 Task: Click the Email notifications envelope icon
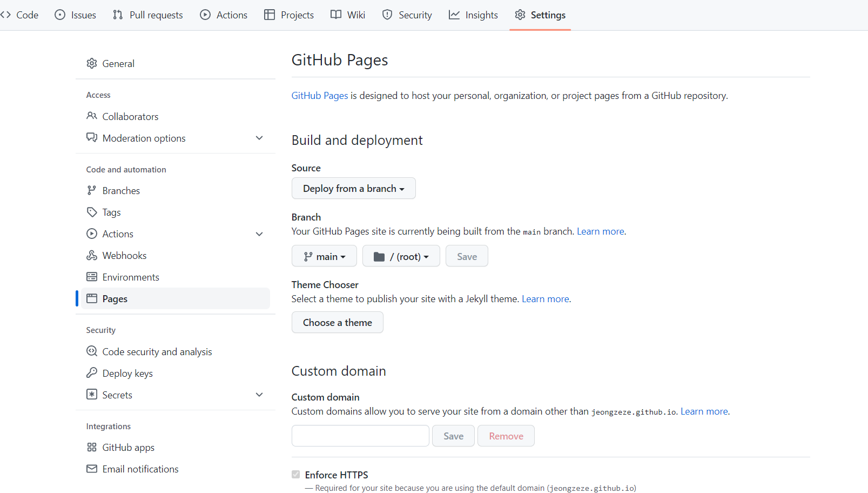92,469
